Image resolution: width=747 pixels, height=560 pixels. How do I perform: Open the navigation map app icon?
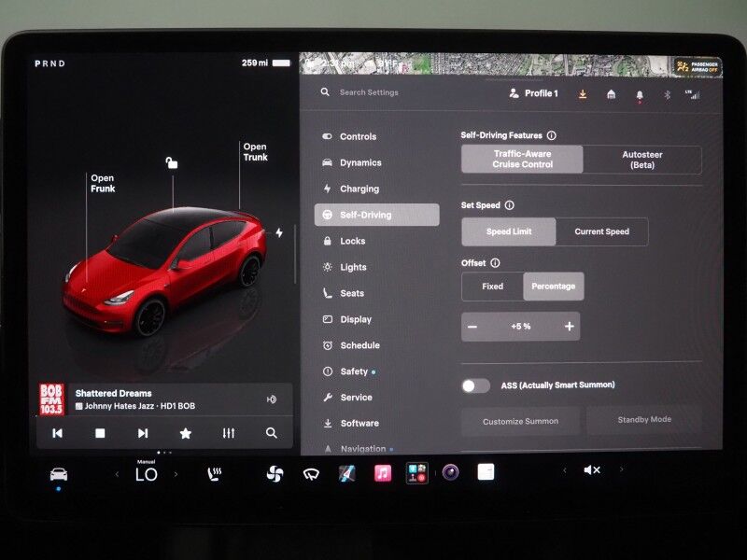pyautogui.click(x=346, y=474)
